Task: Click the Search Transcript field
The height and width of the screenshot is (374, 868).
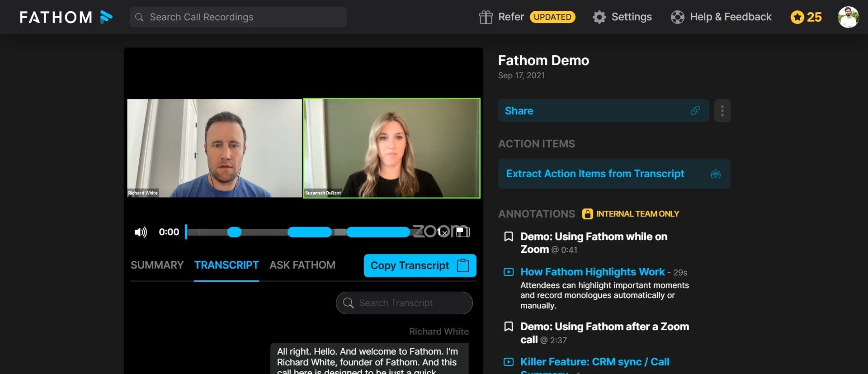Action: pyautogui.click(x=404, y=303)
